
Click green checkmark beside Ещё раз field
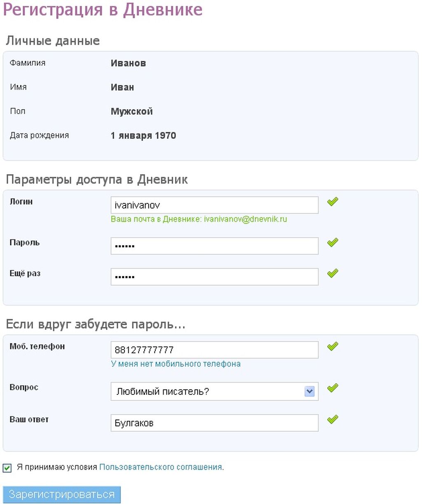[x=333, y=273]
